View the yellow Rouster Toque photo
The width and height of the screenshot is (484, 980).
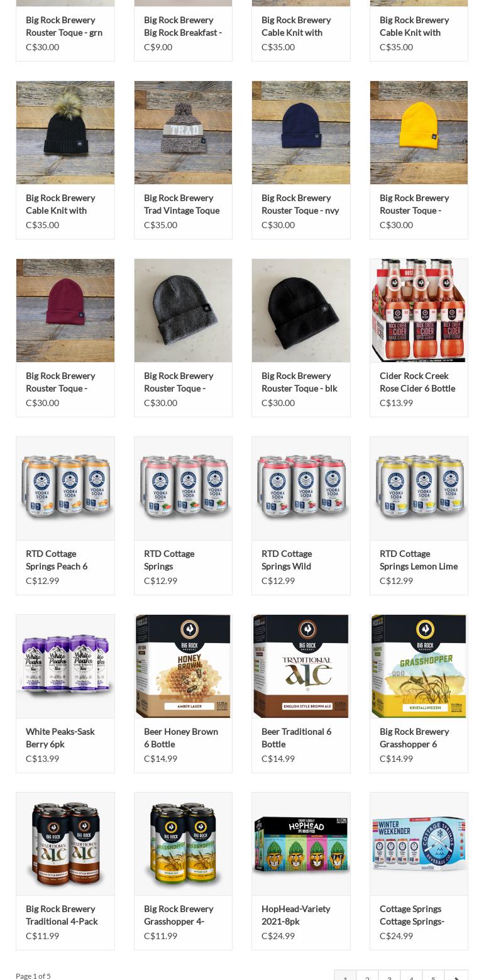point(419,133)
